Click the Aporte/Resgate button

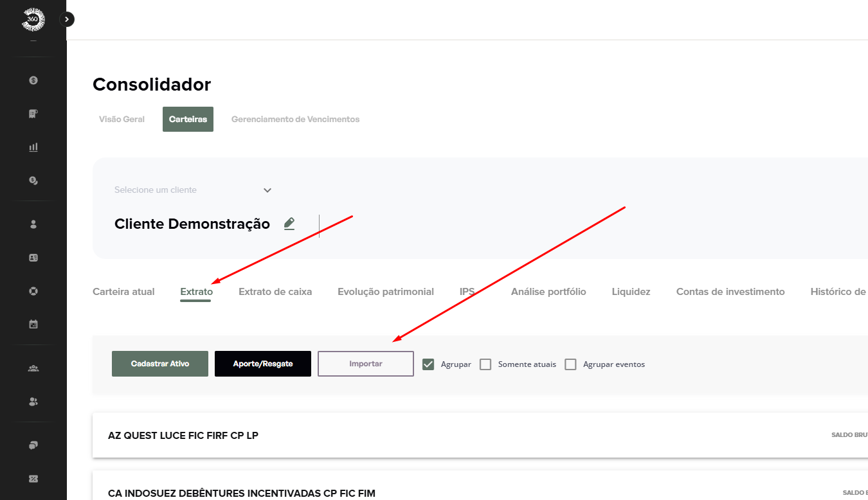[263, 364]
